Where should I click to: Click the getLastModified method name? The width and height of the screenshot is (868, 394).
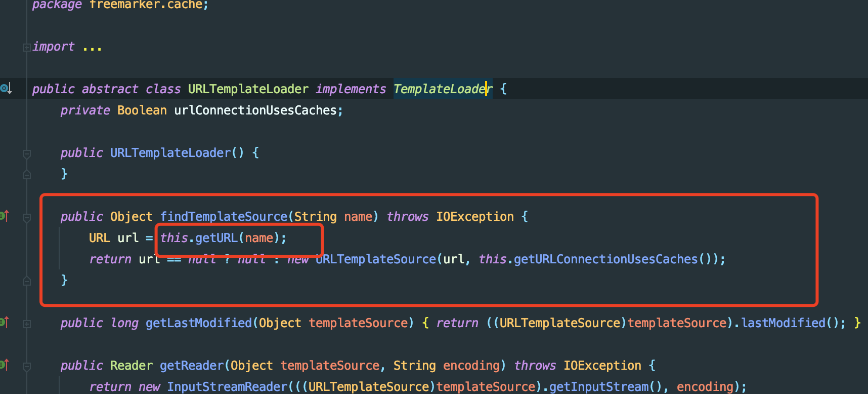pyautogui.click(x=199, y=323)
